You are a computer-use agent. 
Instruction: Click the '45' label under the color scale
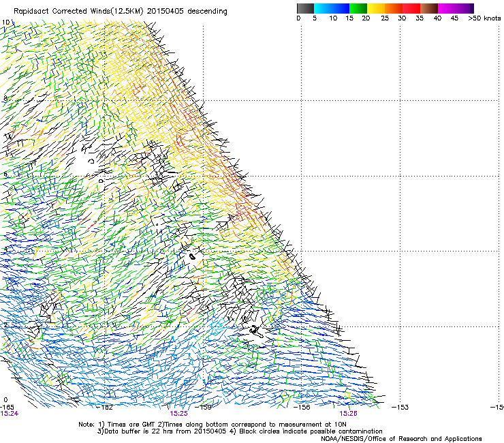click(x=454, y=18)
